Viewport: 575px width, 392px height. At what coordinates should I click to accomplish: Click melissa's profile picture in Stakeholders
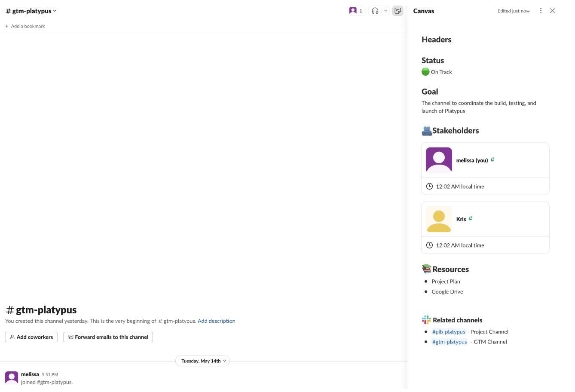click(x=438, y=159)
